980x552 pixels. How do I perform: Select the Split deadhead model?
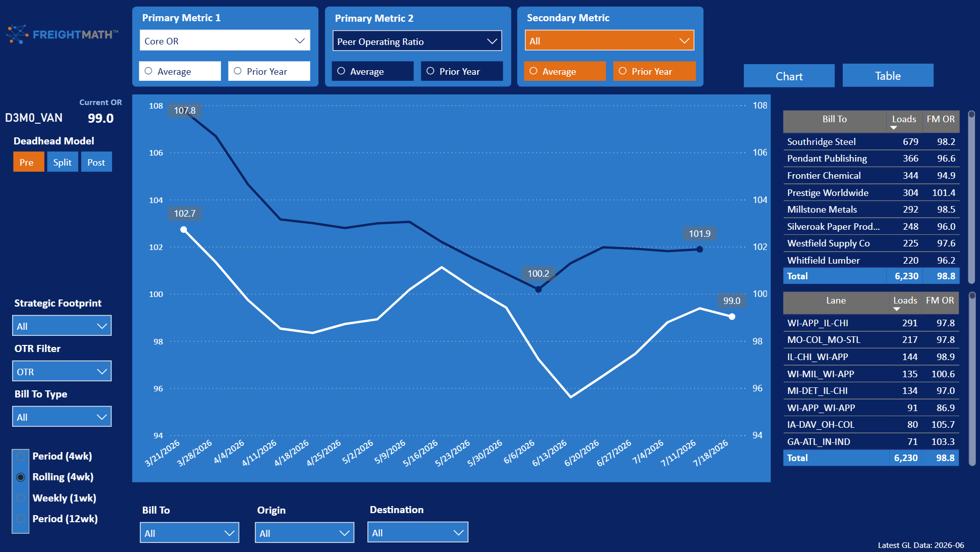[x=63, y=162]
